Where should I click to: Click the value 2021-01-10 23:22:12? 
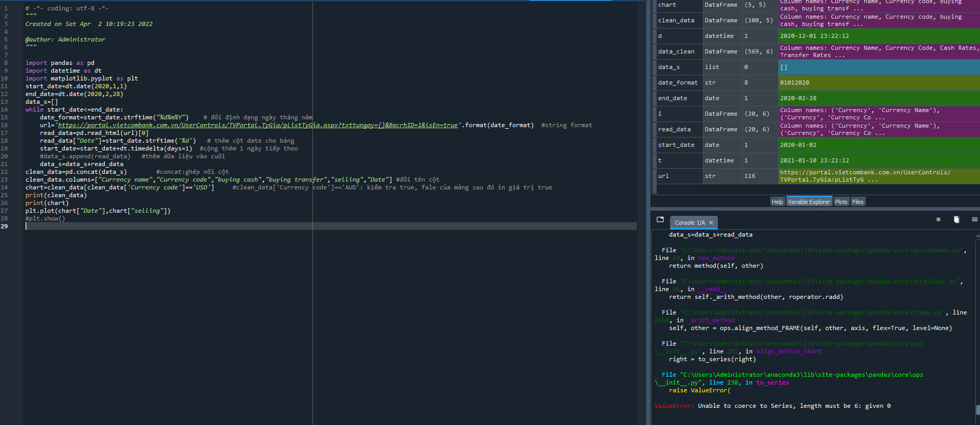[x=814, y=160]
